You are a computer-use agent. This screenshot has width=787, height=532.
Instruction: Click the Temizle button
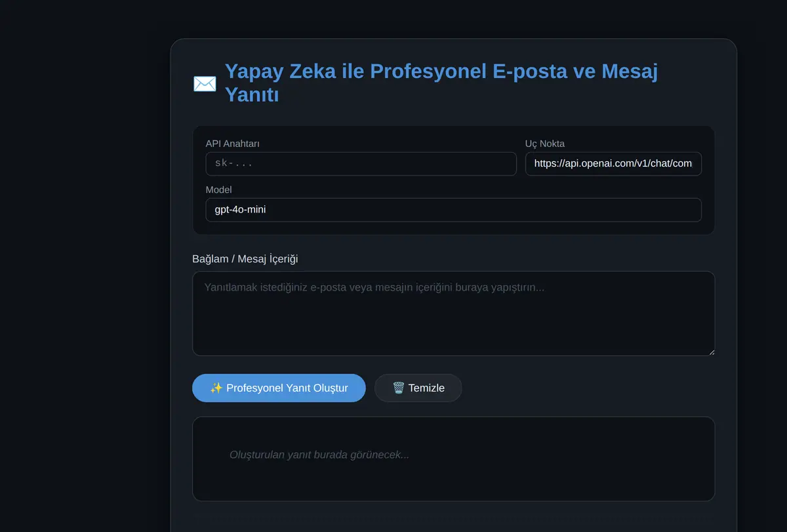(x=418, y=388)
